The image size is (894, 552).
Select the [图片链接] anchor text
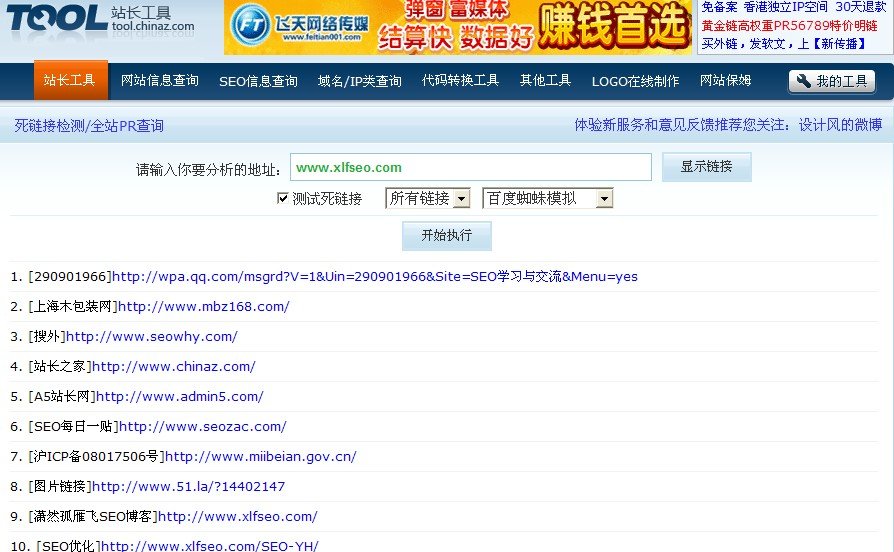(60, 486)
